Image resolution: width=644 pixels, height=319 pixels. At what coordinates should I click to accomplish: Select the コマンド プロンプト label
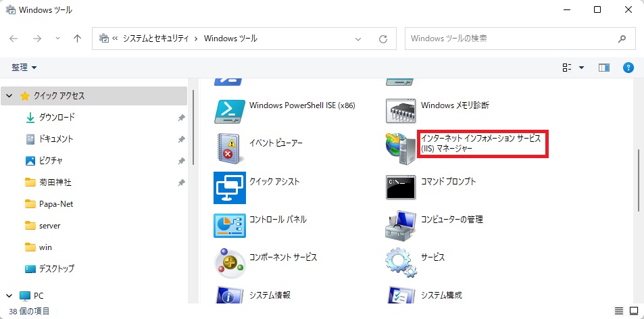click(449, 181)
